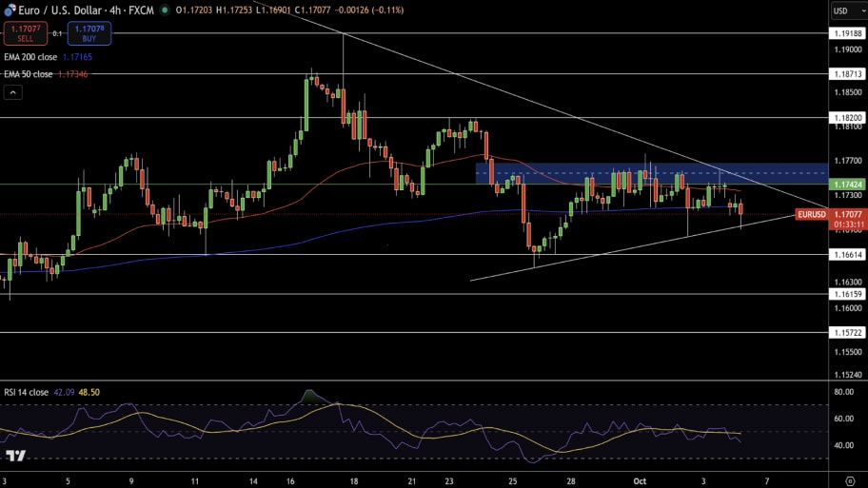Collapse the indicator legend with chevron
Image resolution: width=868 pixels, height=488 pixels.
[13, 92]
